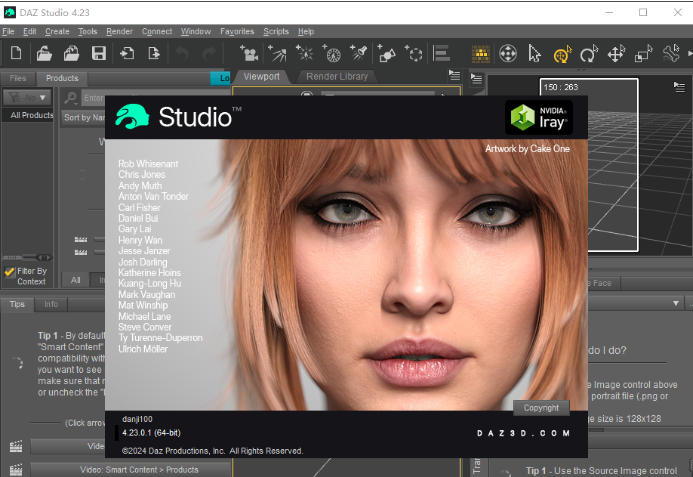Open the Files tab

click(x=18, y=77)
